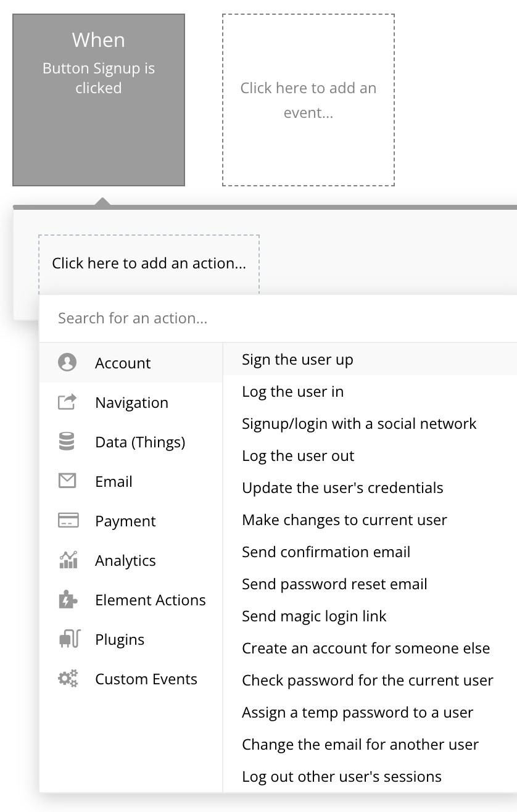Click the Payment credit card icon
This screenshot has width=517, height=812.
[x=68, y=520]
